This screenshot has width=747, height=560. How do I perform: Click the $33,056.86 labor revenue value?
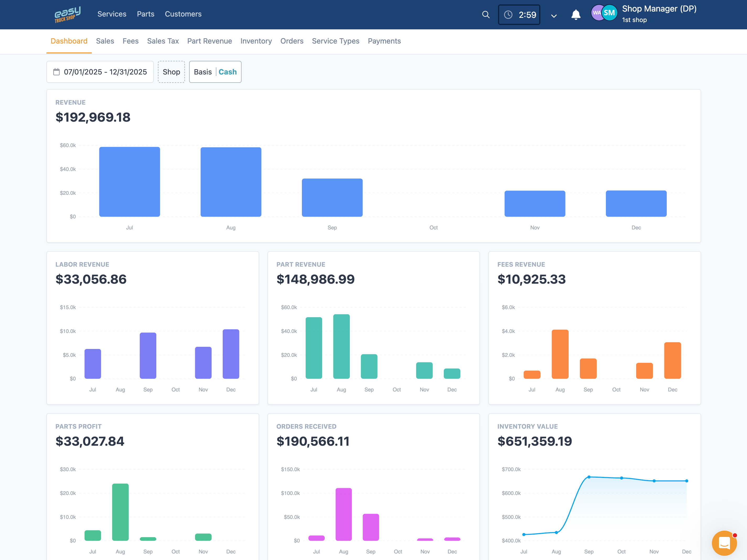click(91, 279)
